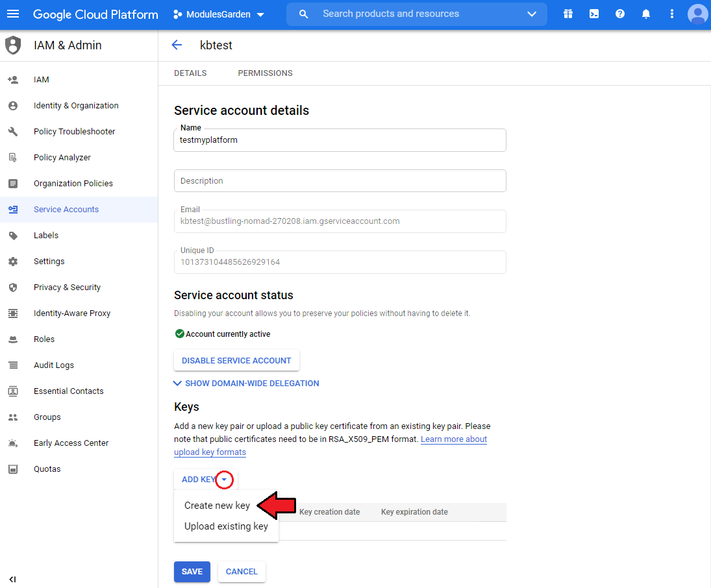
Task: Open Audit Logs
Action: 53,365
